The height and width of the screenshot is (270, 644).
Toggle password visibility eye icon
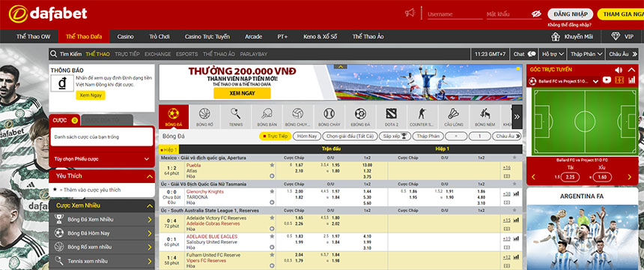536,13
